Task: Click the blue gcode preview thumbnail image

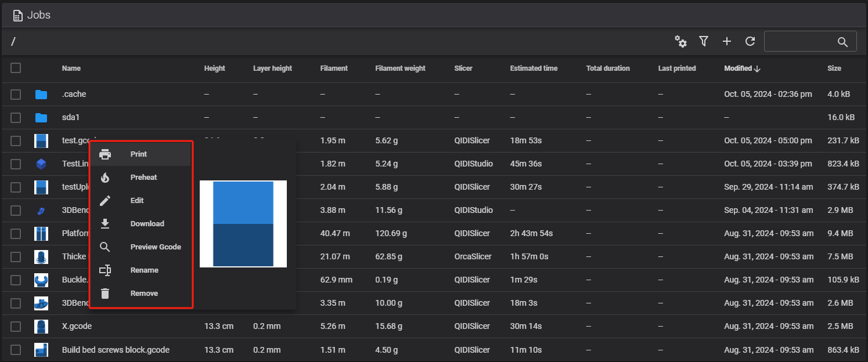Action: pyautogui.click(x=243, y=224)
